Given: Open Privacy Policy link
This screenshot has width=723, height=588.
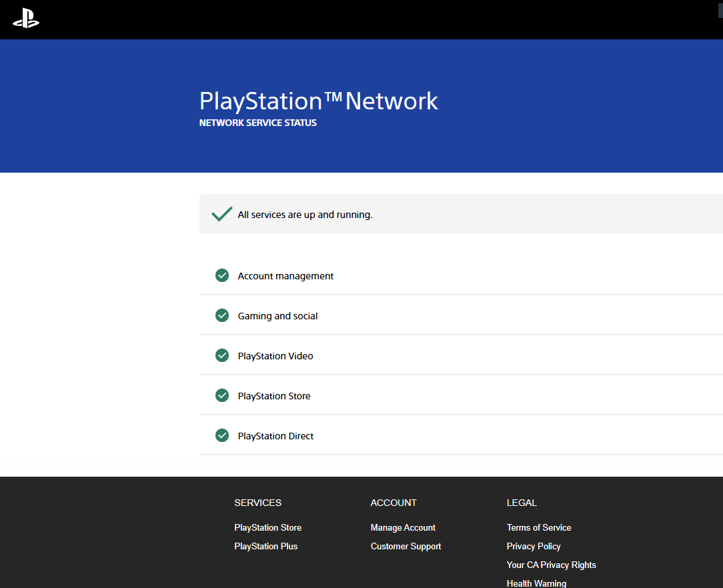Looking at the screenshot, I should coord(534,546).
